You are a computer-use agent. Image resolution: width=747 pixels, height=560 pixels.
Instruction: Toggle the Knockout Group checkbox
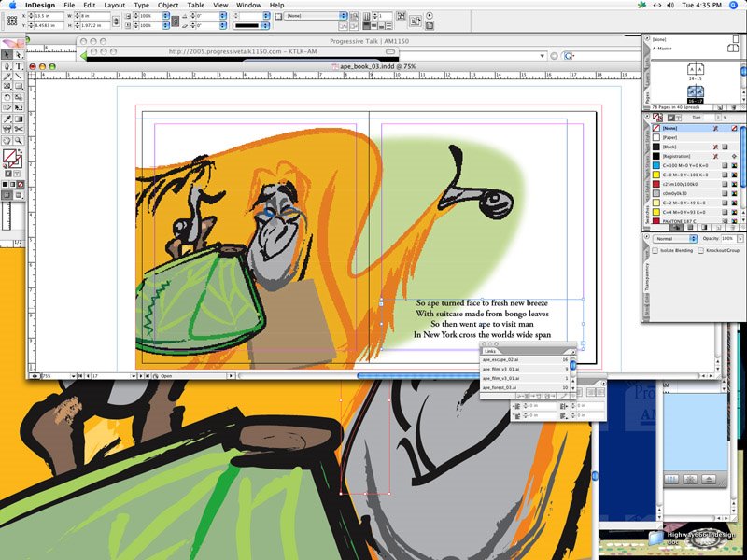click(x=701, y=250)
